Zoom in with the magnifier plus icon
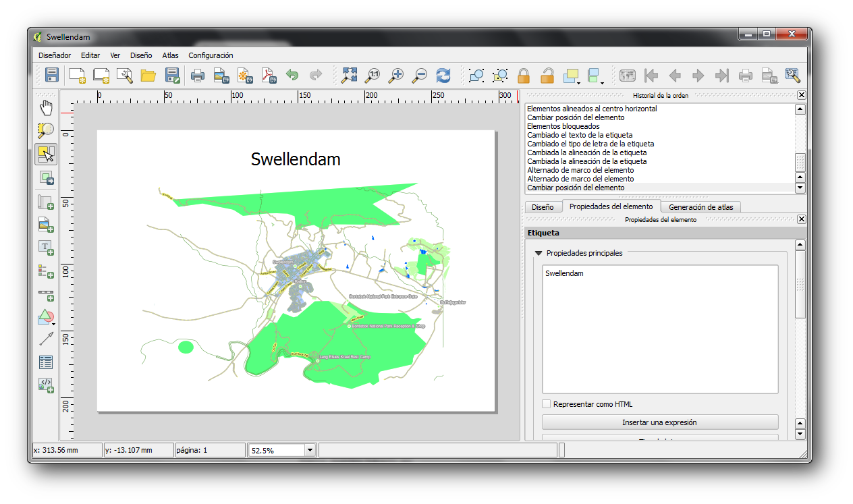The height and width of the screenshot is (504, 853). pyautogui.click(x=396, y=75)
